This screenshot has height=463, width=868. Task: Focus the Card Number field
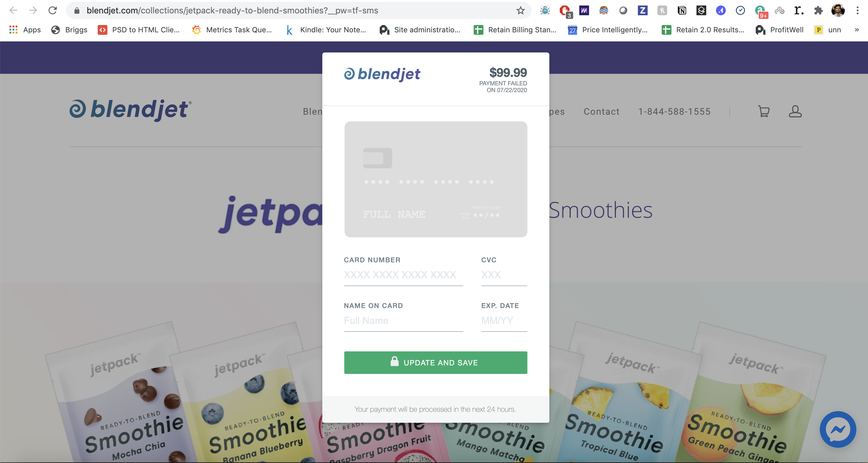tap(403, 275)
